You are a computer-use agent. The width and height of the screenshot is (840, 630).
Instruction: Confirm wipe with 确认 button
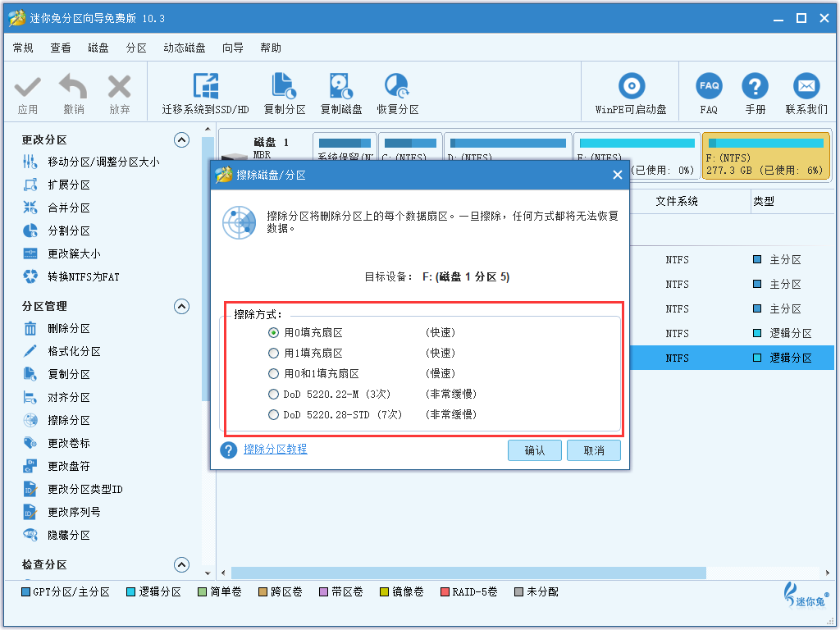[535, 450]
